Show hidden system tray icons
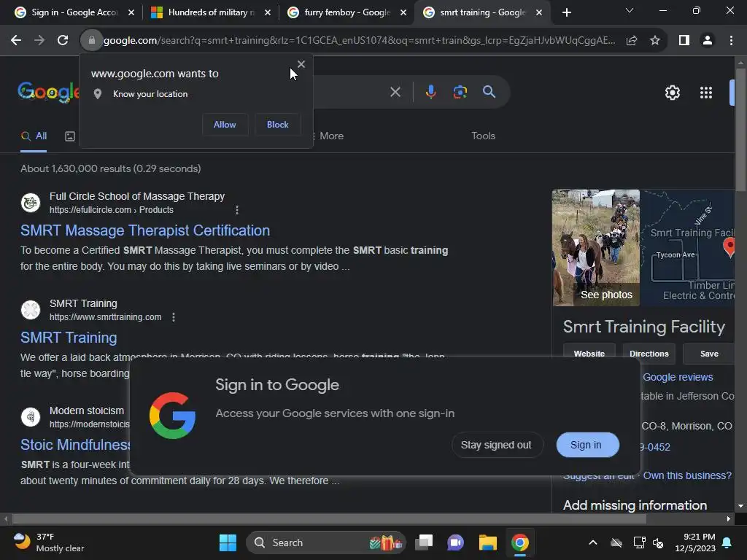747x560 pixels. click(592, 542)
